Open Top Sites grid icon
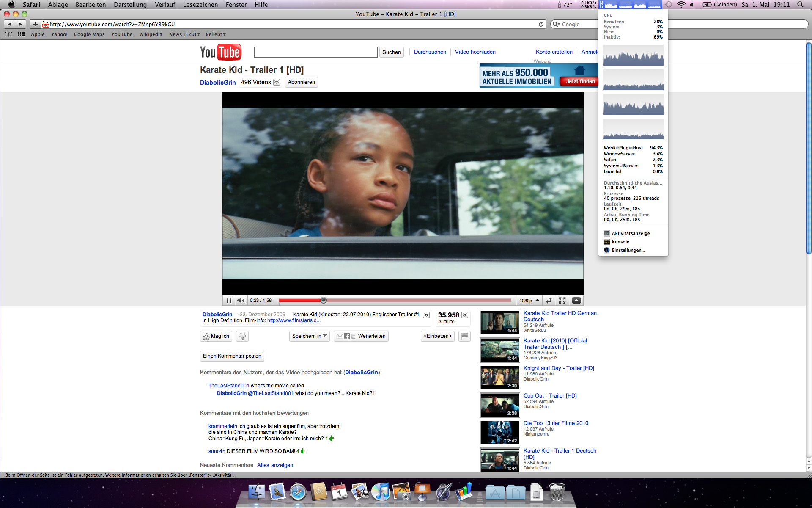 21,34
